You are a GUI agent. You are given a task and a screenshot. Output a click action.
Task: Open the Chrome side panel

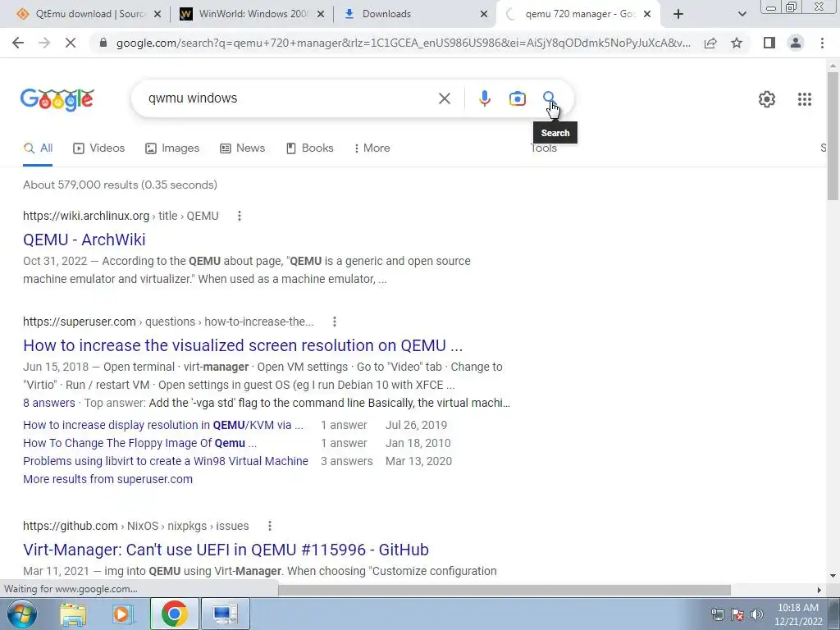point(769,43)
